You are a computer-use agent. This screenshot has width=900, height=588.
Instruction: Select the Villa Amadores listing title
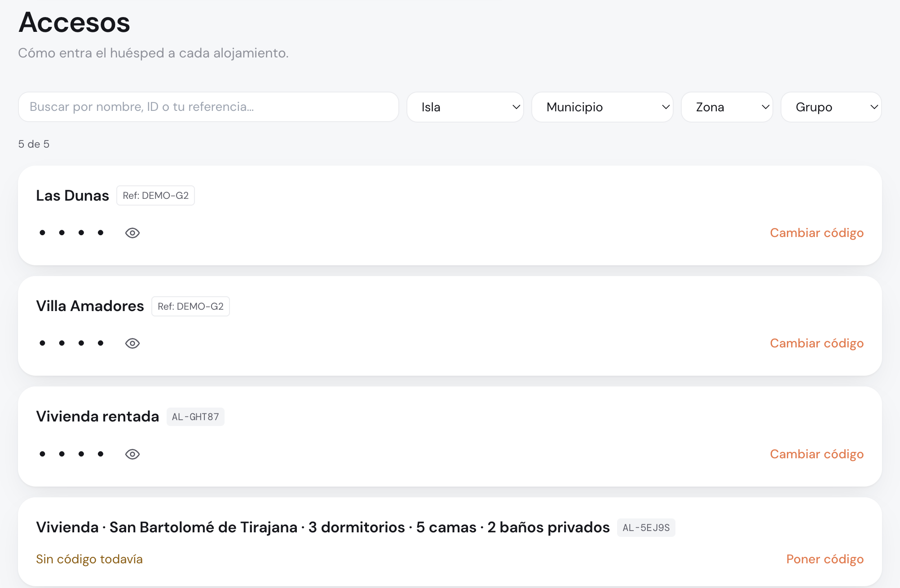90,306
